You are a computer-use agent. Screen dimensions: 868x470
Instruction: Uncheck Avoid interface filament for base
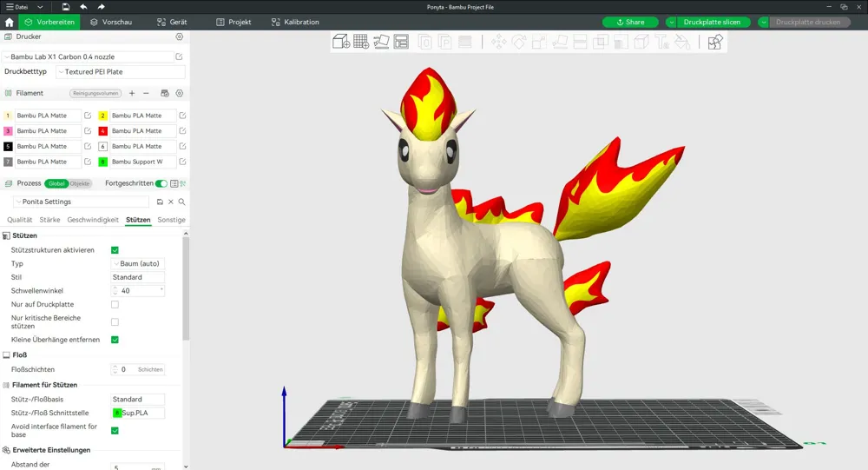115,431
